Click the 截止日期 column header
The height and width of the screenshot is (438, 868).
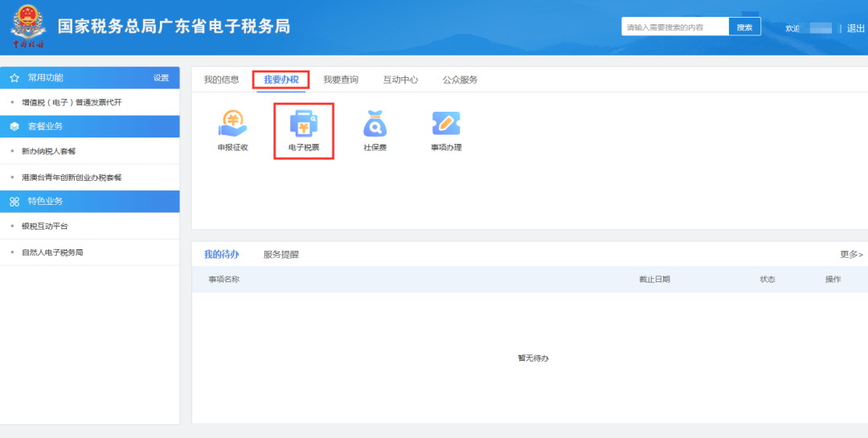point(654,280)
